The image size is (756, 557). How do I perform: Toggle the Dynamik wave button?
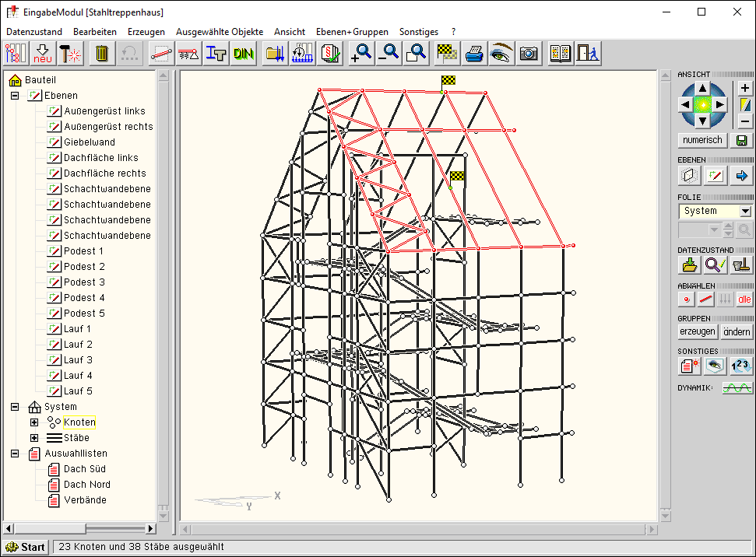tap(737, 387)
